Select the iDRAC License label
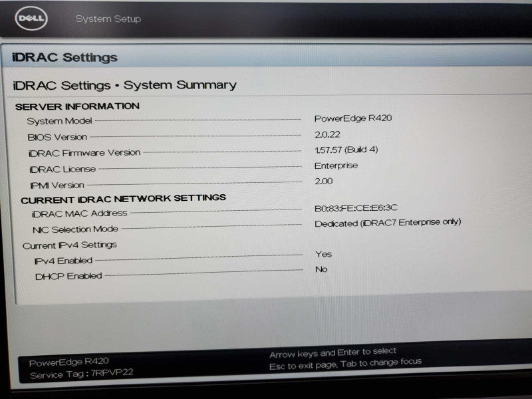Image resolution: width=532 pixels, height=399 pixels. tap(63, 169)
